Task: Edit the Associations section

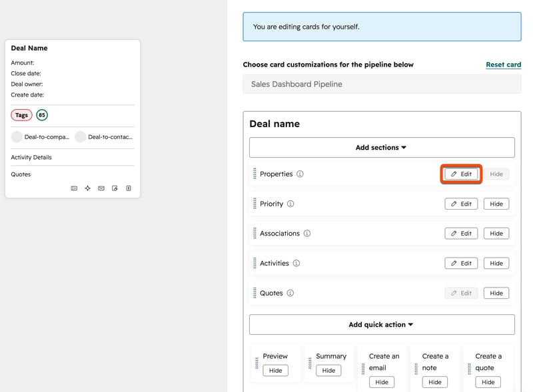Action: pos(461,234)
